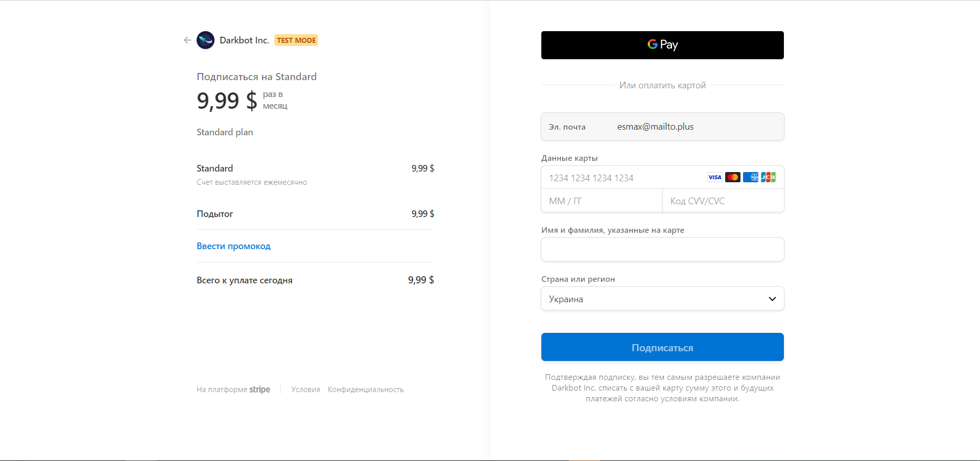Pay with the Google Pay button
Image resolution: width=980 pixels, height=461 pixels.
click(x=662, y=45)
